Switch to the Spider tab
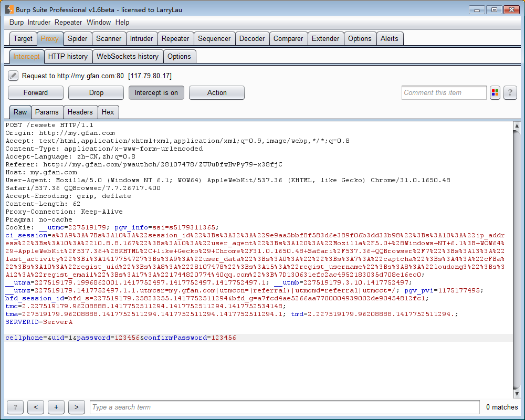This screenshot has height=420, width=525. 77,38
